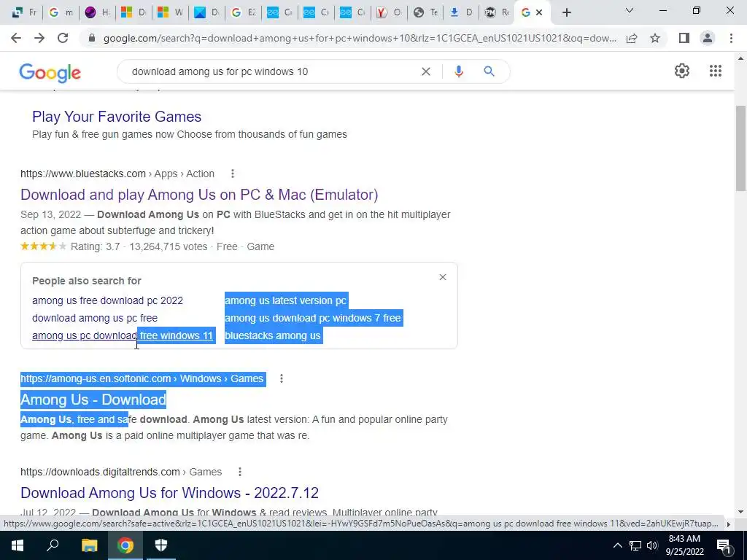Switch to the download-icon 'D' tab
Image resolution: width=747 pixels, height=560 pixels.
(462, 13)
